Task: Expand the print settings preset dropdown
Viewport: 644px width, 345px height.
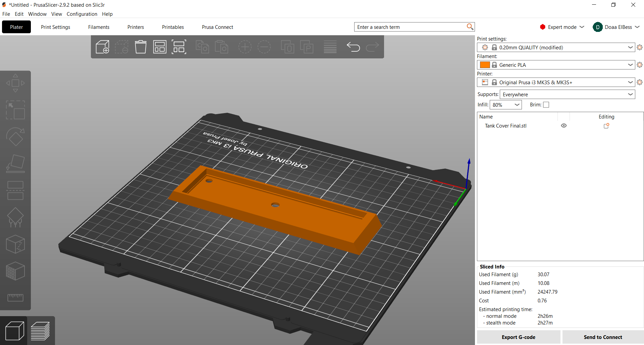Action: point(630,47)
